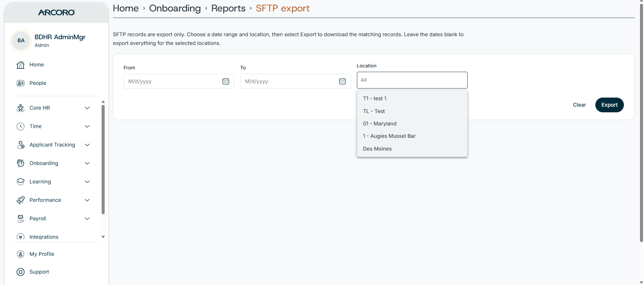
Task: Click the Onboarding hand icon
Action: pos(20,163)
